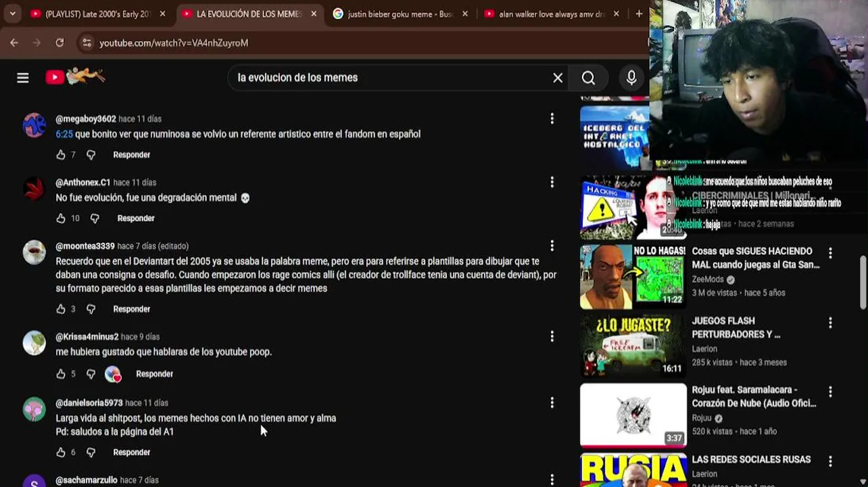Open Rojuu Corazón De Nube thumbnail
The width and height of the screenshot is (868, 487).
pos(633,415)
